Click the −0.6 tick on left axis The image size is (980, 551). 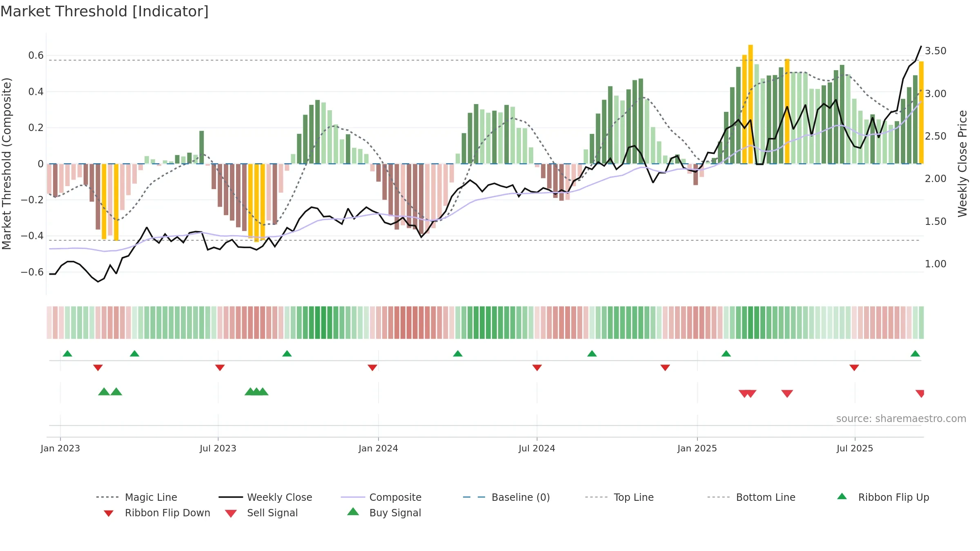point(32,272)
